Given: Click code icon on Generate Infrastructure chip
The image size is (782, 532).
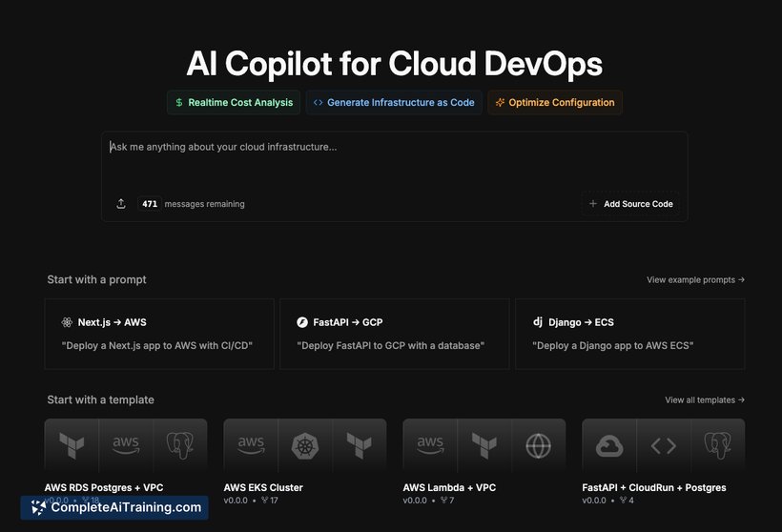Looking at the screenshot, I should 319,103.
